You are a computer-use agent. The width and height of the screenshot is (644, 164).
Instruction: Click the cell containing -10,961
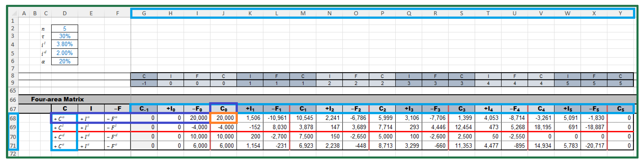coord(276,118)
